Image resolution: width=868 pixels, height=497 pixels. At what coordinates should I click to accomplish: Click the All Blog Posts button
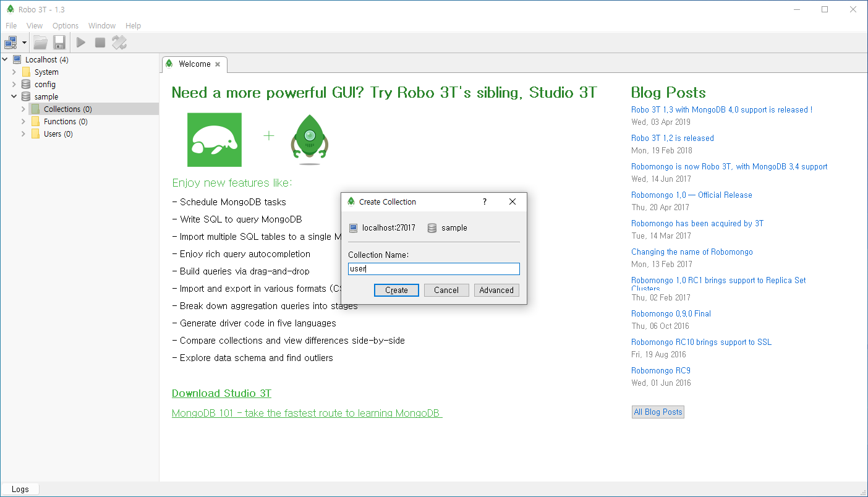658,412
